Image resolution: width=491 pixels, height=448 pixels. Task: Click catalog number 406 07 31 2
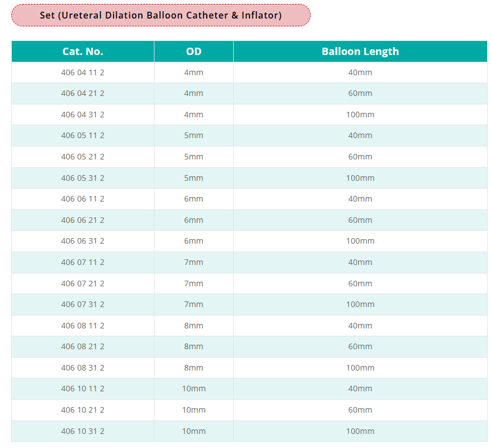(x=83, y=304)
